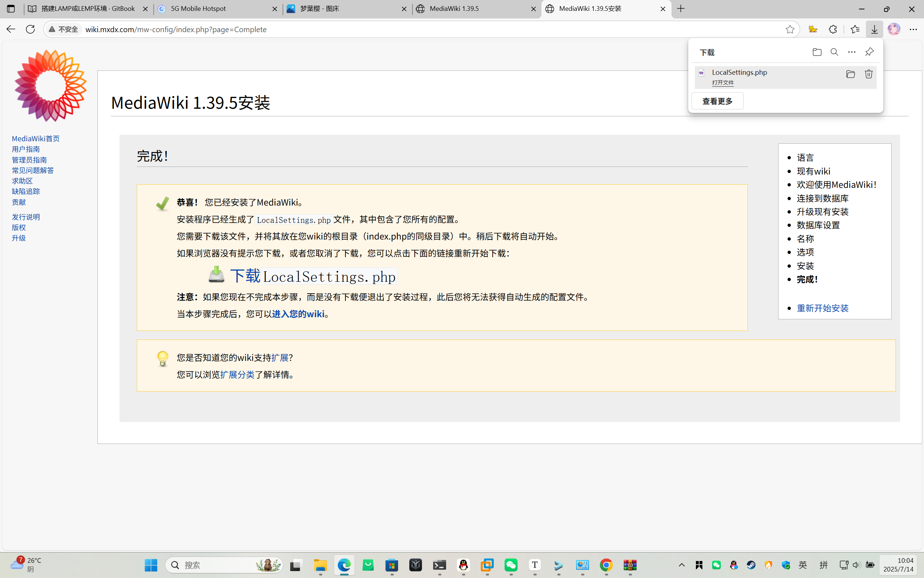Open downloads folder from panel header

point(817,52)
